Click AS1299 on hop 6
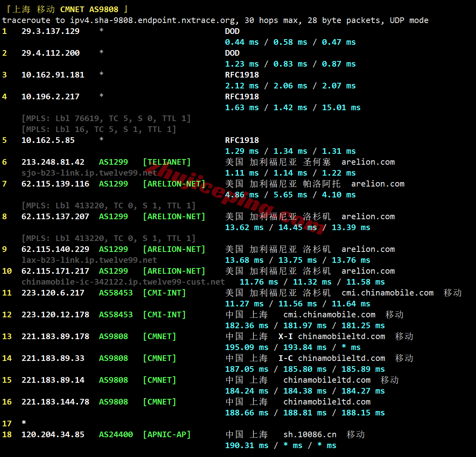The image size is (476, 457). pyautogui.click(x=113, y=162)
